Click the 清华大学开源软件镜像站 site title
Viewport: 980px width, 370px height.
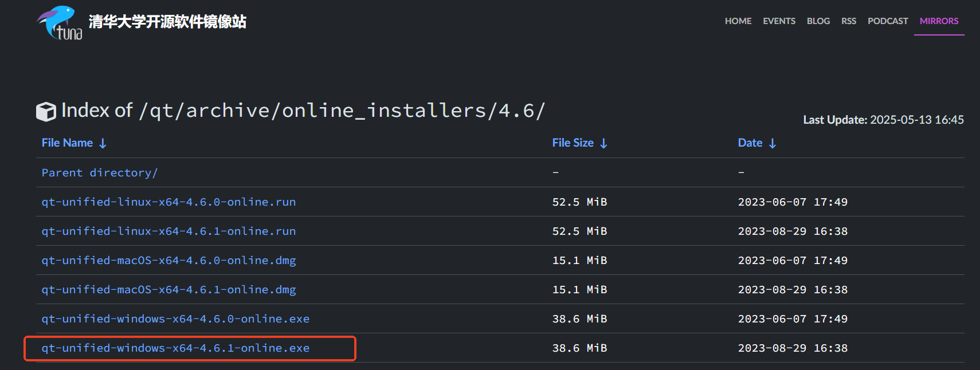[167, 22]
